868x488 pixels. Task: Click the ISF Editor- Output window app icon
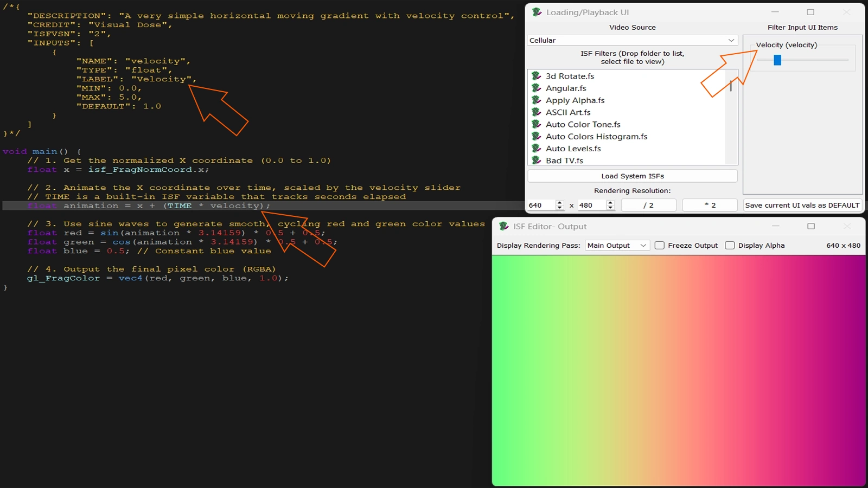[x=504, y=226]
